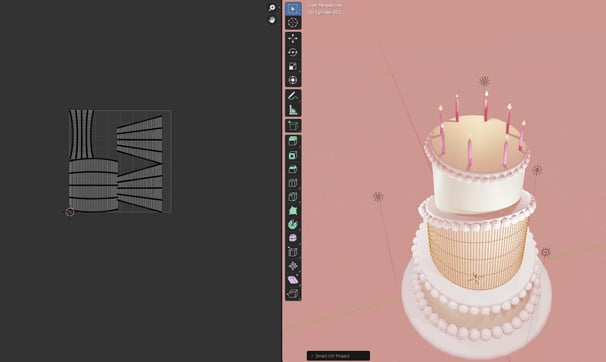Activate the Smooth vertices tool
606x362 pixels.
click(x=293, y=238)
